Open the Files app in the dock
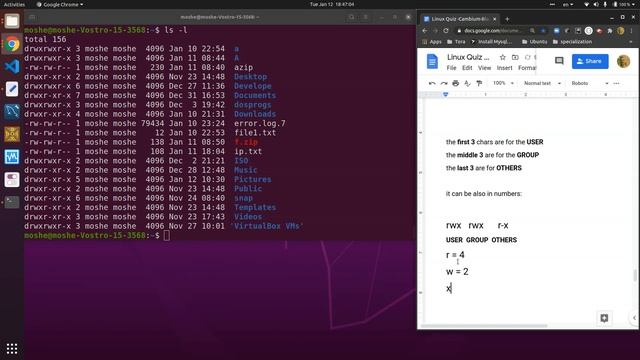 [12, 21]
